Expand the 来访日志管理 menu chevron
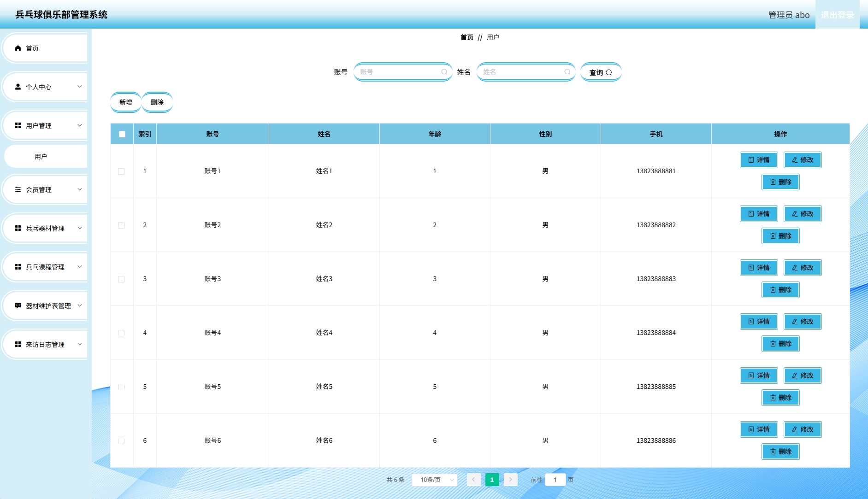 (80, 344)
